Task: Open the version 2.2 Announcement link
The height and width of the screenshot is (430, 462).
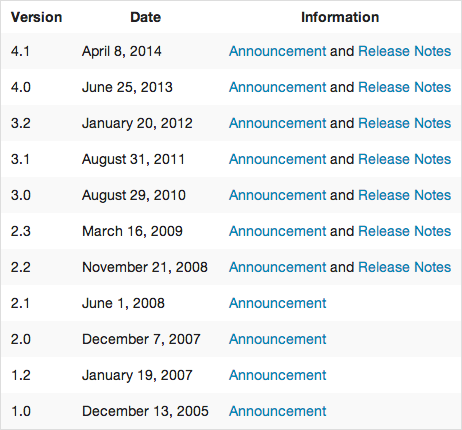Action: pyautogui.click(x=277, y=267)
